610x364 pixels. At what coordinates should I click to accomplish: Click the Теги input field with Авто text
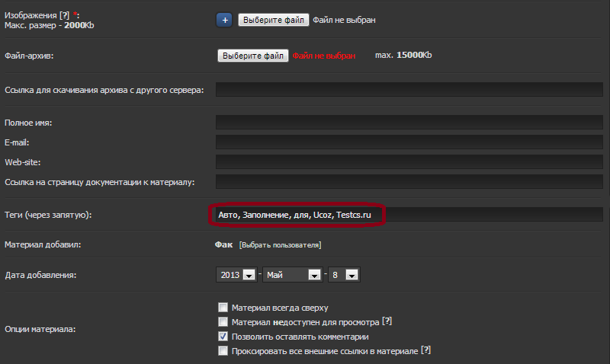(x=409, y=215)
